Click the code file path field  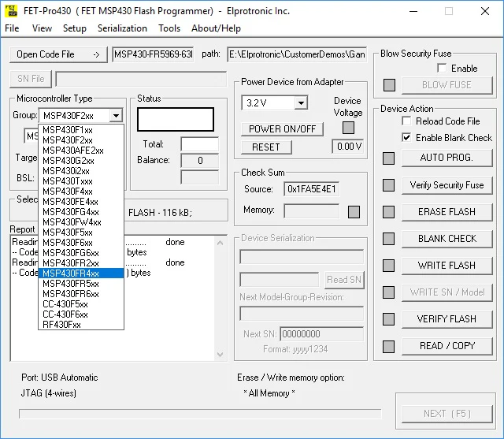(297, 54)
